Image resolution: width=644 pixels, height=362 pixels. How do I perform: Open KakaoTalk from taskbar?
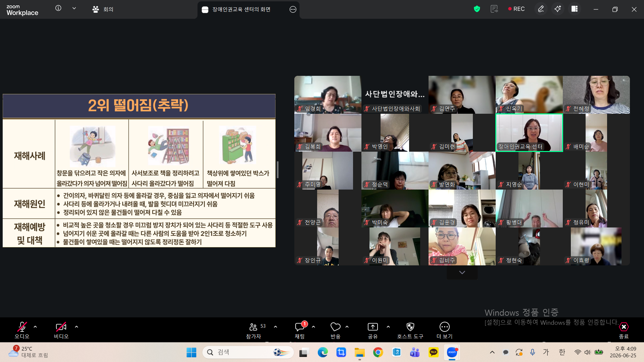click(433, 352)
